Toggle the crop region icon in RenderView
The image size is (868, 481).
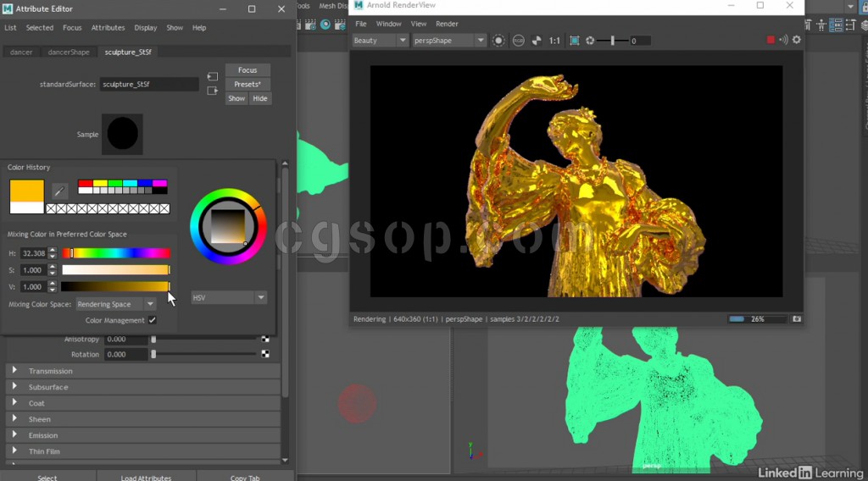tap(575, 41)
